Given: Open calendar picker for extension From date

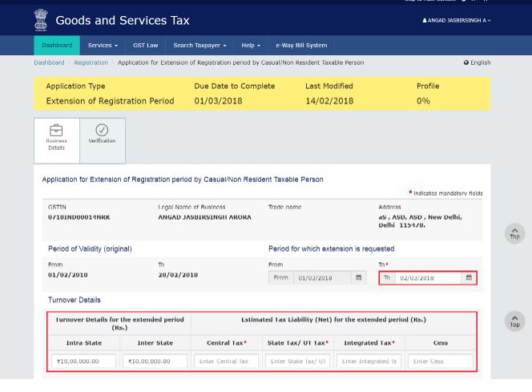Looking at the screenshot, I should click(x=358, y=278).
